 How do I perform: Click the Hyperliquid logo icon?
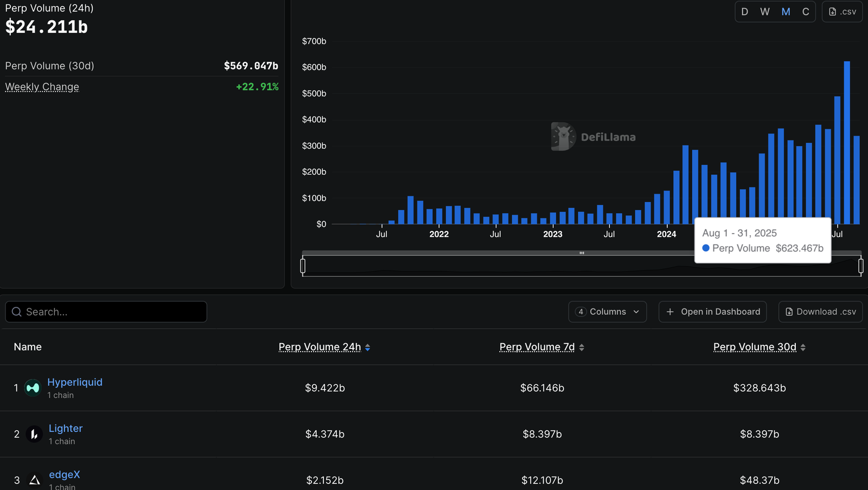click(x=33, y=388)
